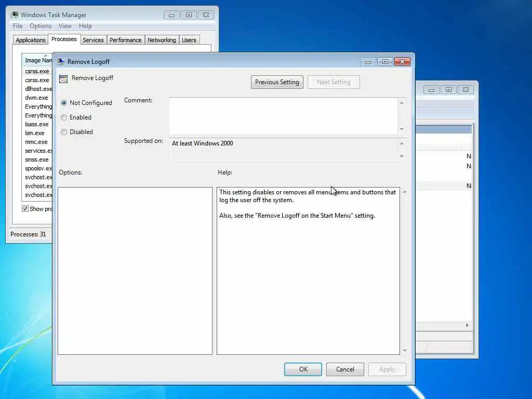Image resolution: width=532 pixels, height=399 pixels.
Task: Minimize the background policy editor window
Action: coord(431,90)
